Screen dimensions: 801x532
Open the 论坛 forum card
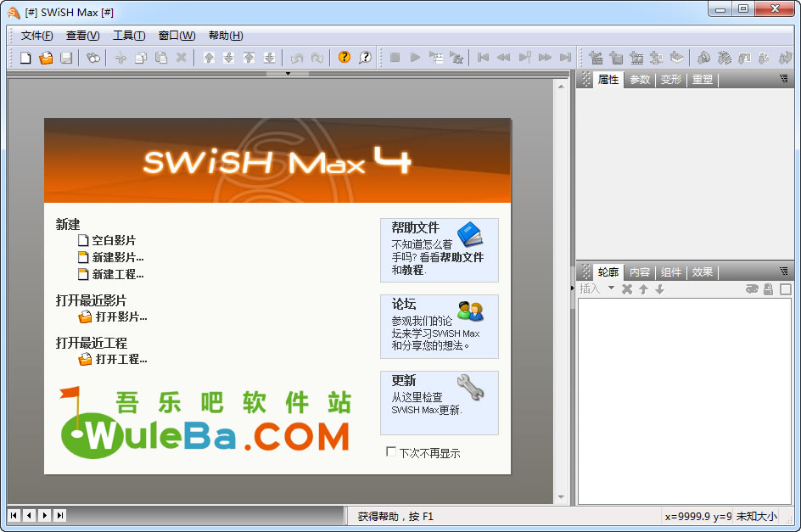tap(440, 326)
